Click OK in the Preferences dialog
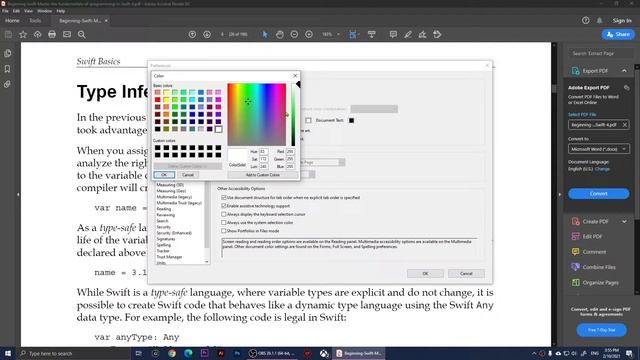 pos(425,274)
